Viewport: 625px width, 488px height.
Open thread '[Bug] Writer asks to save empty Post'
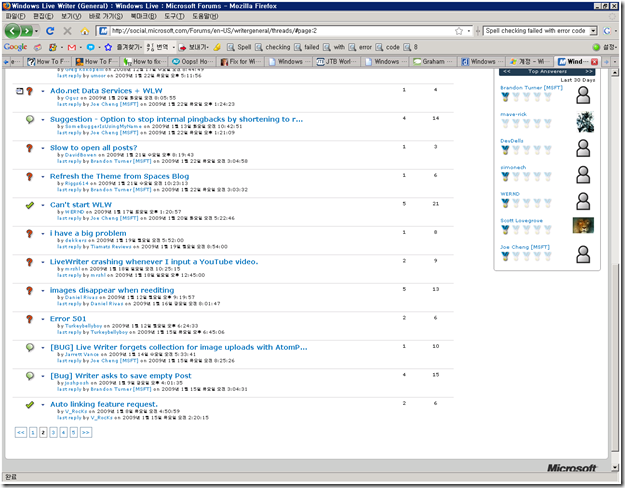121,376
